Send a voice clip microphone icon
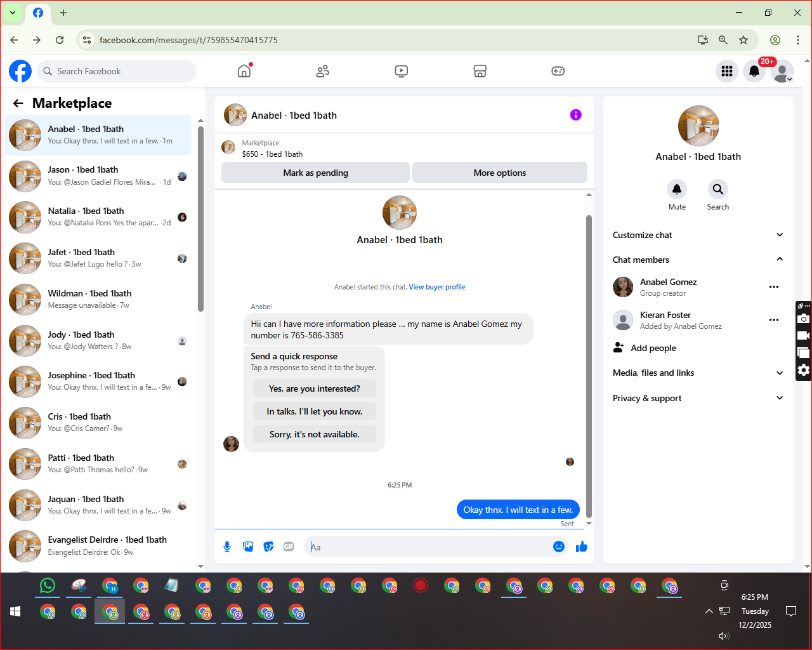 (227, 547)
